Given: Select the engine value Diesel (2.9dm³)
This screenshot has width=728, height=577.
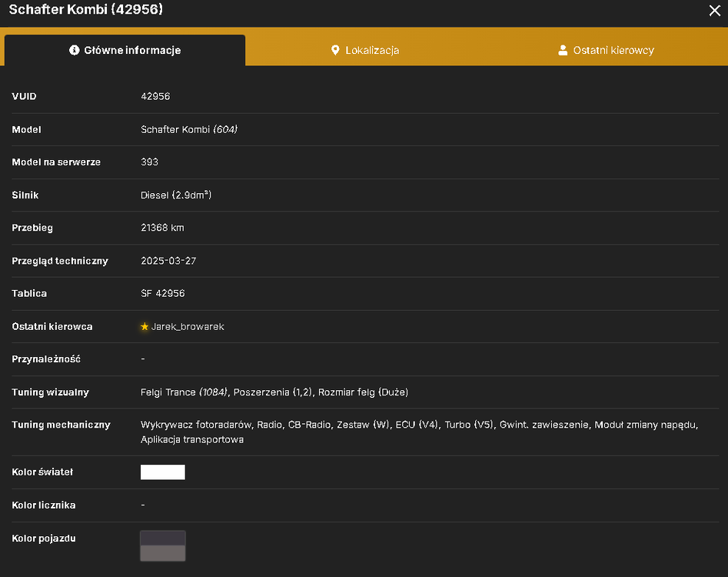Looking at the screenshot, I should pyautogui.click(x=176, y=195).
